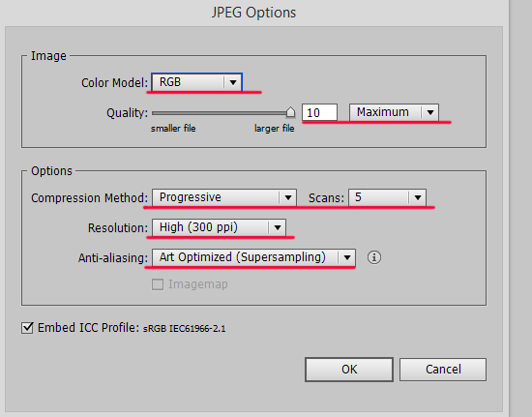Viewport: 532px width, 417px height.
Task: Expand the Maximum dropdown arrow
Action: (x=430, y=112)
